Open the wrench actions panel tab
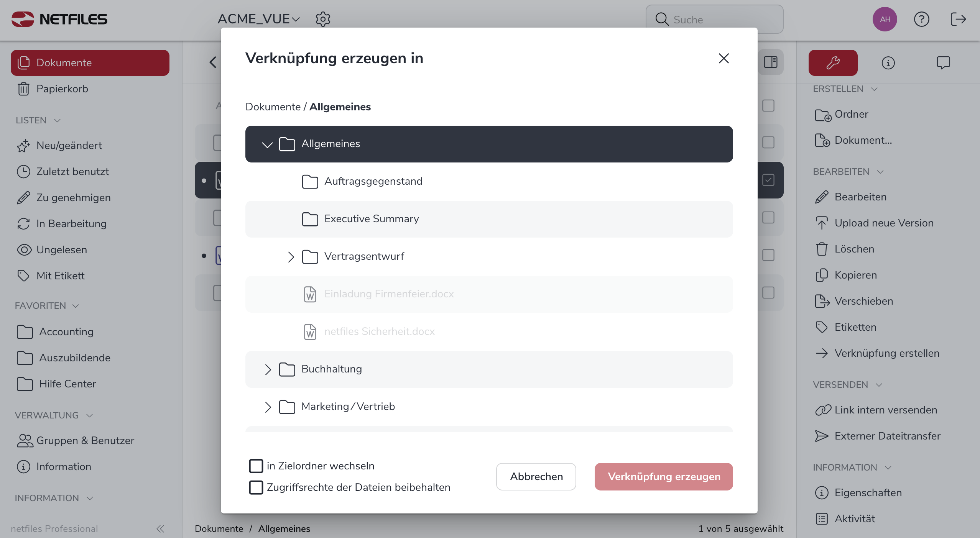Screen dimensions: 980x538 [833, 63]
